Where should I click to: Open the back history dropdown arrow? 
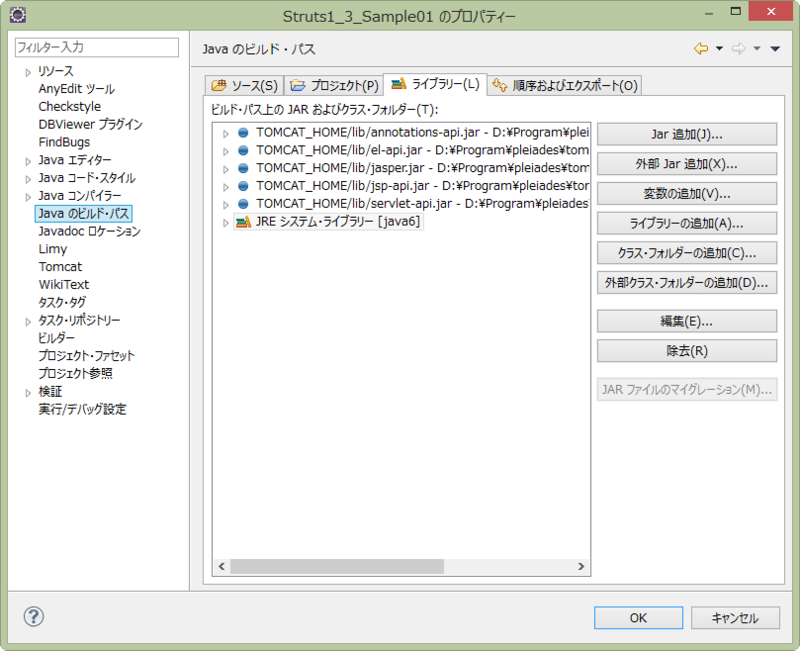pyautogui.click(x=719, y=48)
